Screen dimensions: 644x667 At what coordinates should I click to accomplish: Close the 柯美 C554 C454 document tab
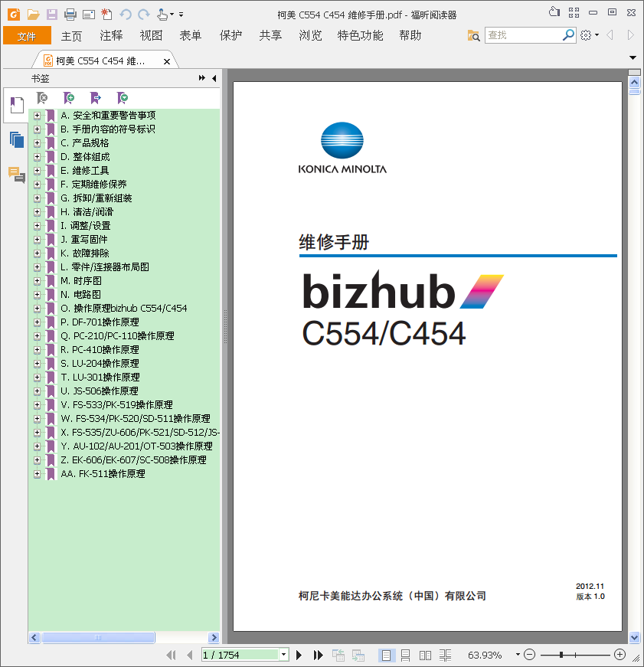coord(167,62)
